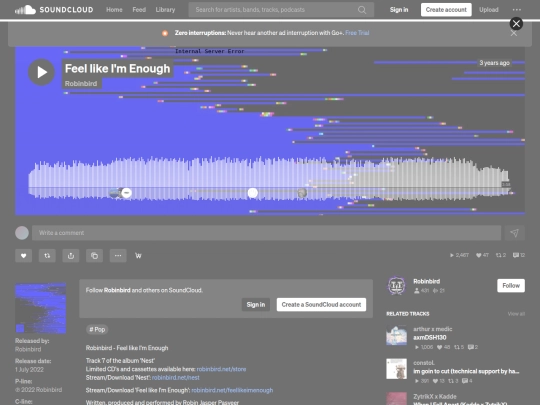Viewport: 540px width, 405px height.
Task: Open the track more actions menu
Action: (x=118, y=256)
